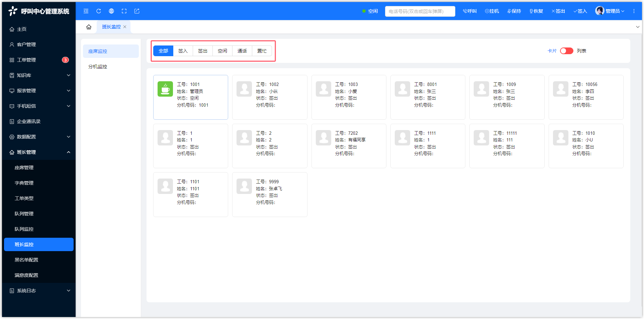Open the 管理员 user dropdown
The width and height of the screenshot is (644, 319).
click(x=610, y=11)
